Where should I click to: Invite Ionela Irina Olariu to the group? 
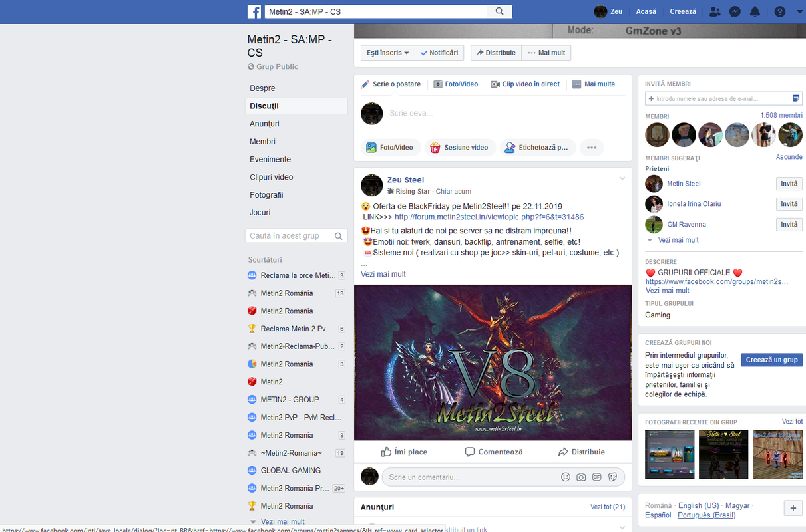[789, 204]
